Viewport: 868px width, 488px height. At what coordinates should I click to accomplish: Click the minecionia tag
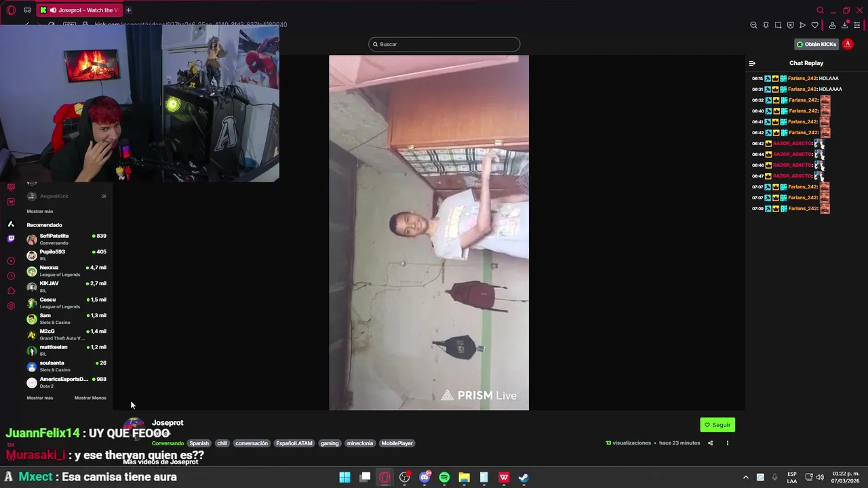[360, 443]
